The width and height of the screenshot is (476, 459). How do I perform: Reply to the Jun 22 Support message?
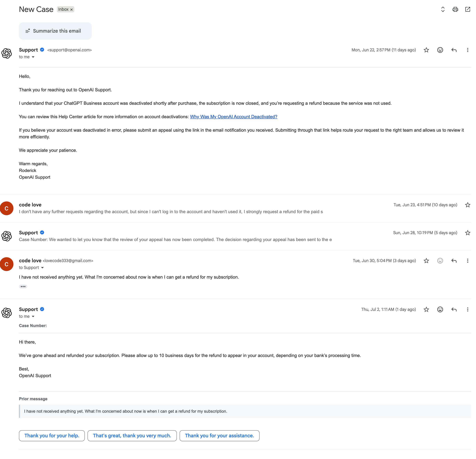(454, 50)
